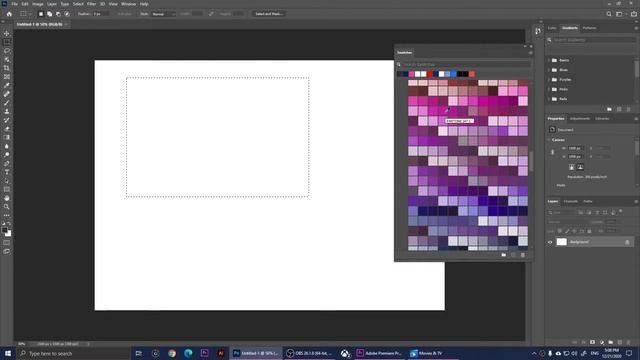This screenshot has width=640, height=360.
Task: Create new swatch group folder
Action: tap(504, 255)
